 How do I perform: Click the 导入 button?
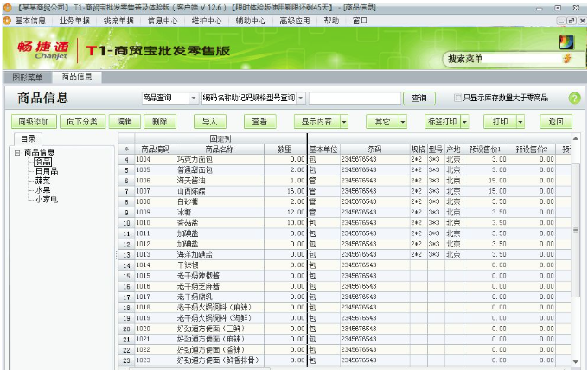[210, 121]
